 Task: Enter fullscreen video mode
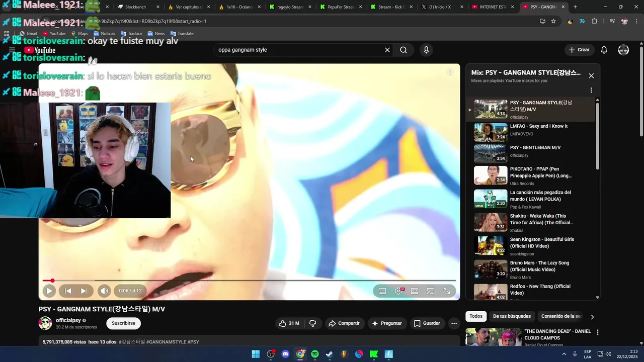click(x=447, y=291)
